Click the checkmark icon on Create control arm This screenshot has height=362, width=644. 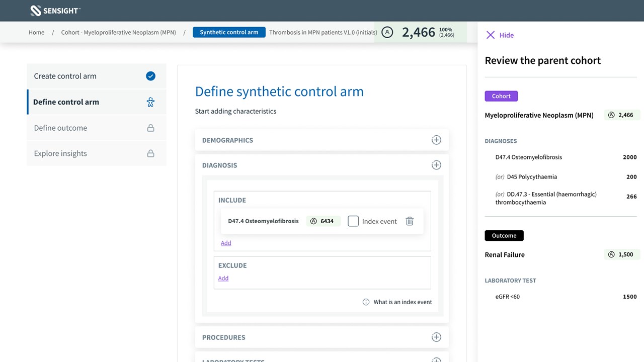coord(150,76)
